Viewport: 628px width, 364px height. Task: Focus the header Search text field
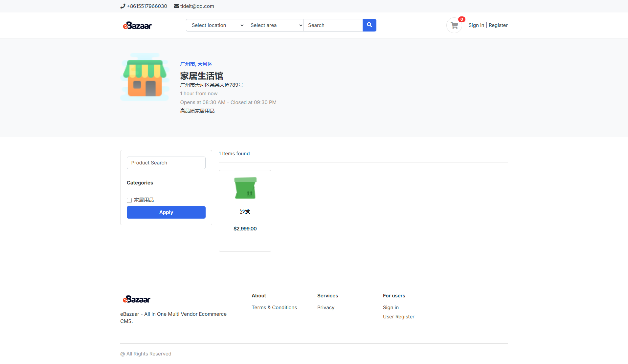[x=333, y=25]
